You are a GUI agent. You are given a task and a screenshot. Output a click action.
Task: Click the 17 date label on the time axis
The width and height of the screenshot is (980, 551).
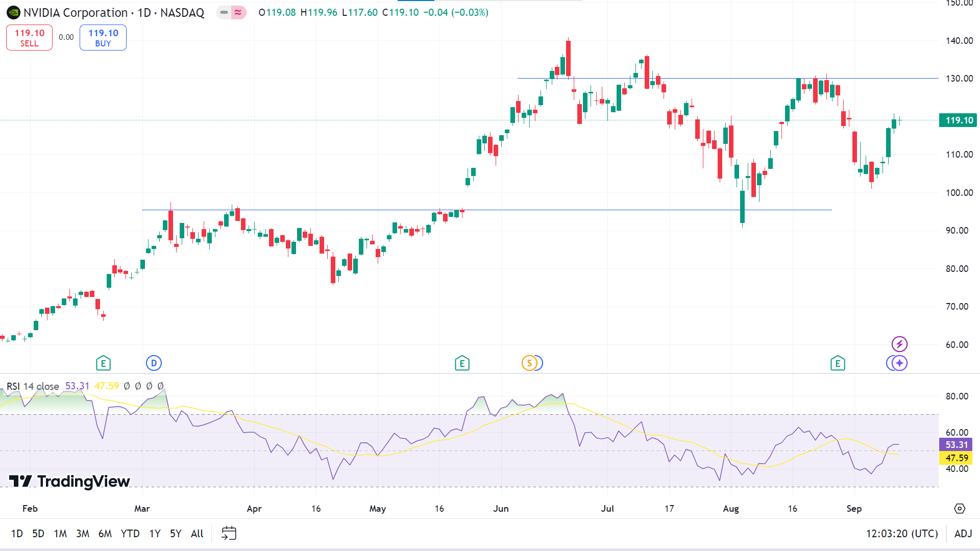pyautogui.click(x=669, y=509)
